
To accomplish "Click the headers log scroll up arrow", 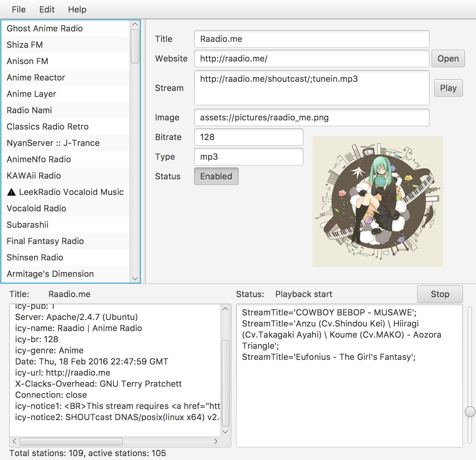I will pyautogui.click(x=225, y=309).
